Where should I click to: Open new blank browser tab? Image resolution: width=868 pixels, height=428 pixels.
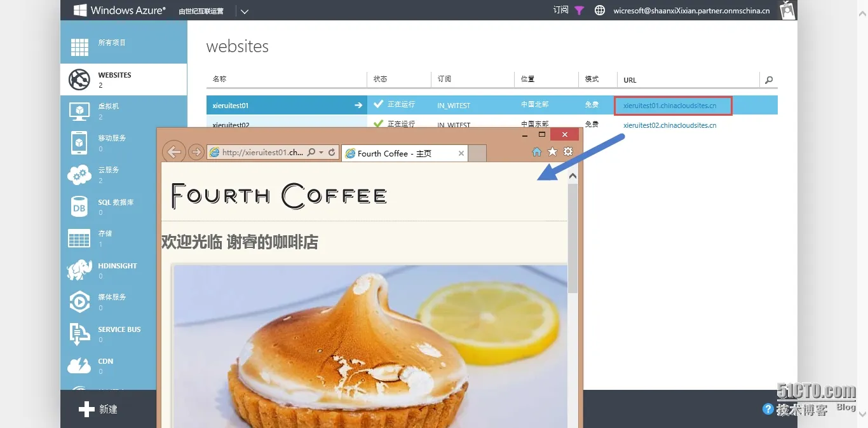click(477, 153)
